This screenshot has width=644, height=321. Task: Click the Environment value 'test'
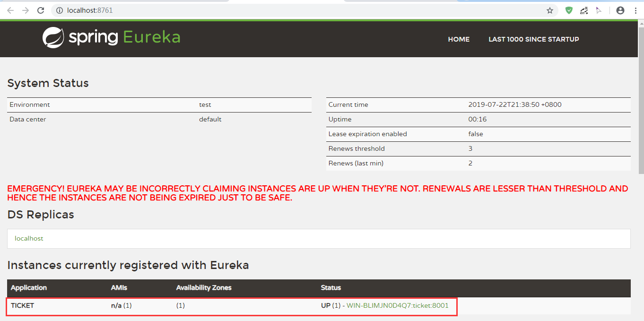(205, 104)
